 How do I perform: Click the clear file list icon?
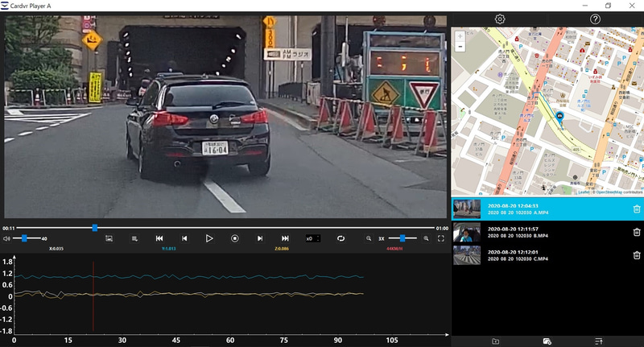click(x=547, y=341)
